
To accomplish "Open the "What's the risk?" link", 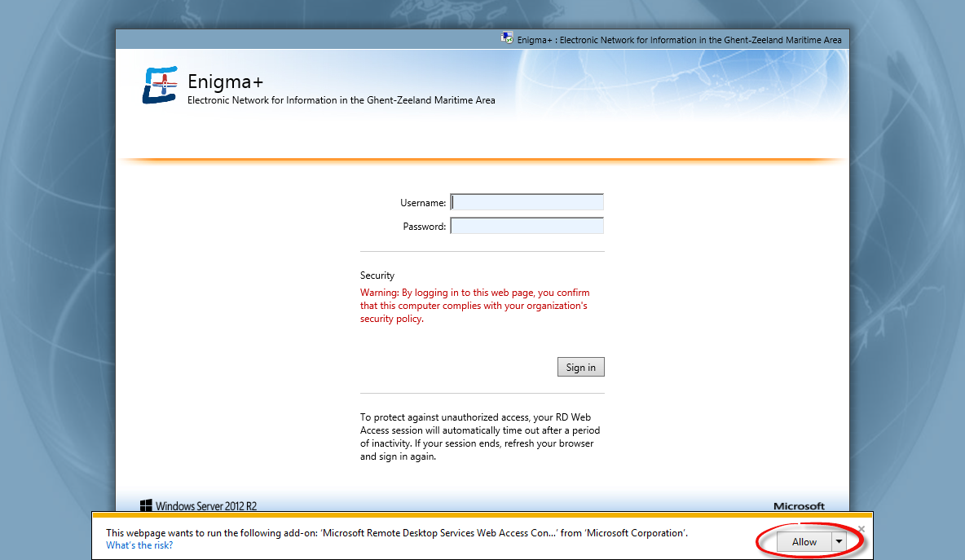I will coord(139,545).
